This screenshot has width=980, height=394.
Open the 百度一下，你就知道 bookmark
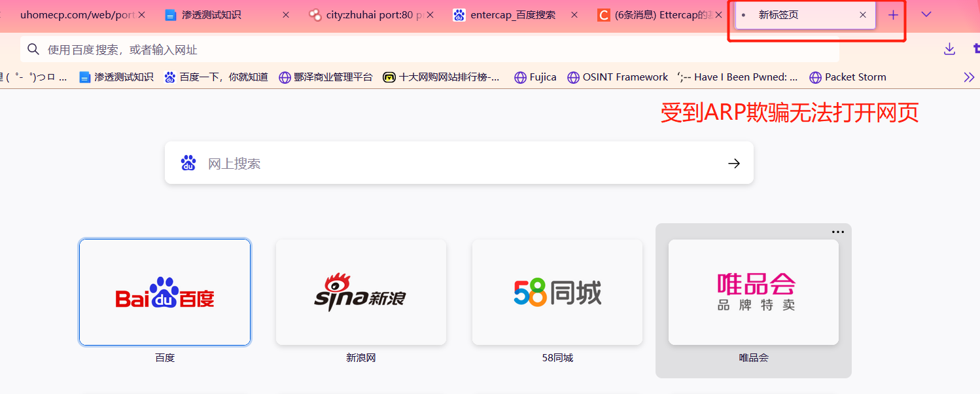[x=216, y=77]
